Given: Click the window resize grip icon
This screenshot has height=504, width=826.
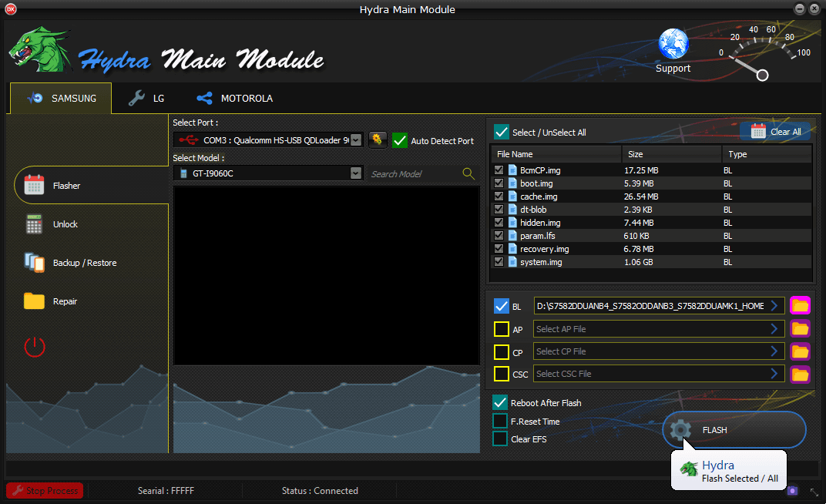Looking at the screenshot, I should (x=814, y=492).
